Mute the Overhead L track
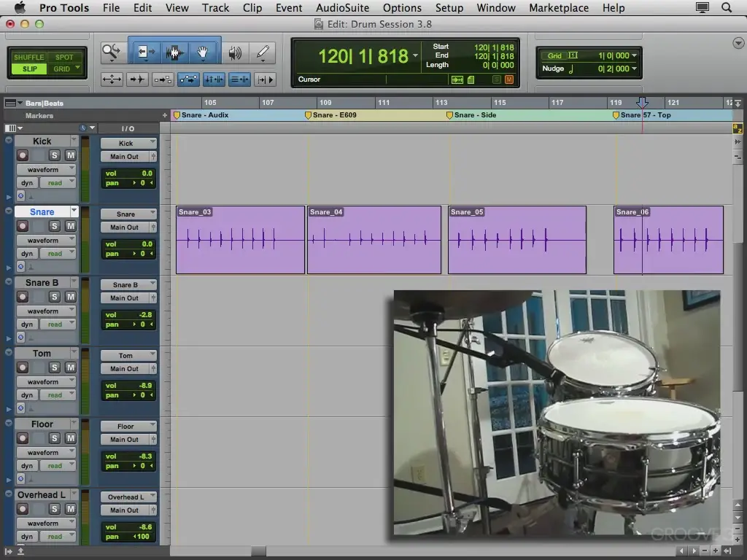 point(71,509)
